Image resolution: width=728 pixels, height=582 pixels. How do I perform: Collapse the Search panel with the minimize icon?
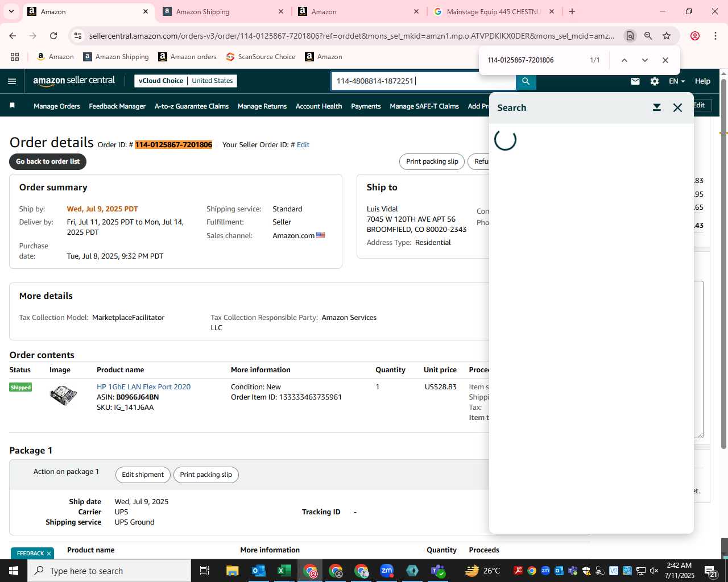coord(657,107)
